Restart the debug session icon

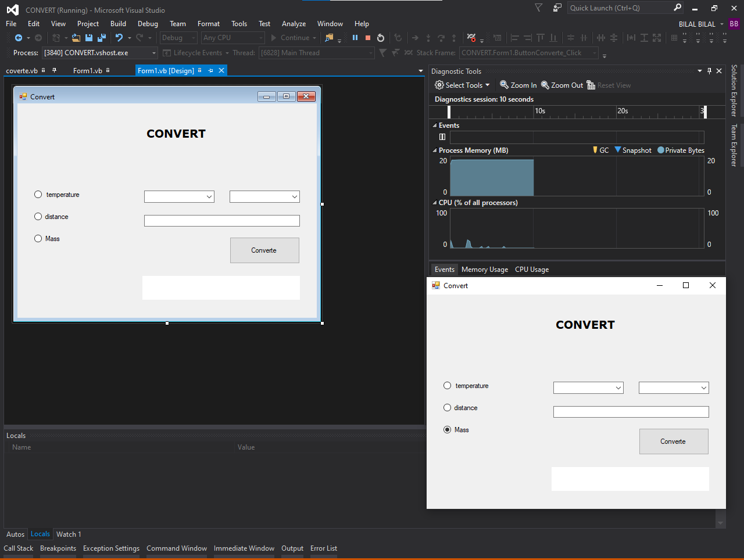pyautogui.click(x=381, y=38)
